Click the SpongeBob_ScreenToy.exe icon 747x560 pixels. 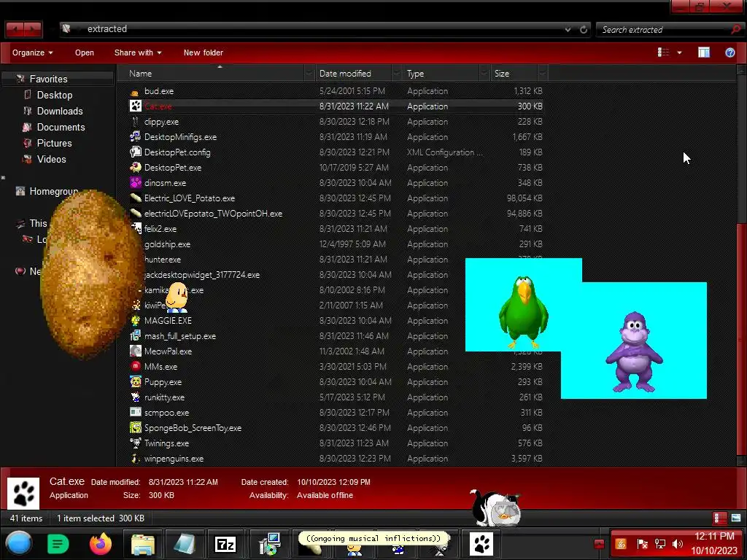coord(135,428)
